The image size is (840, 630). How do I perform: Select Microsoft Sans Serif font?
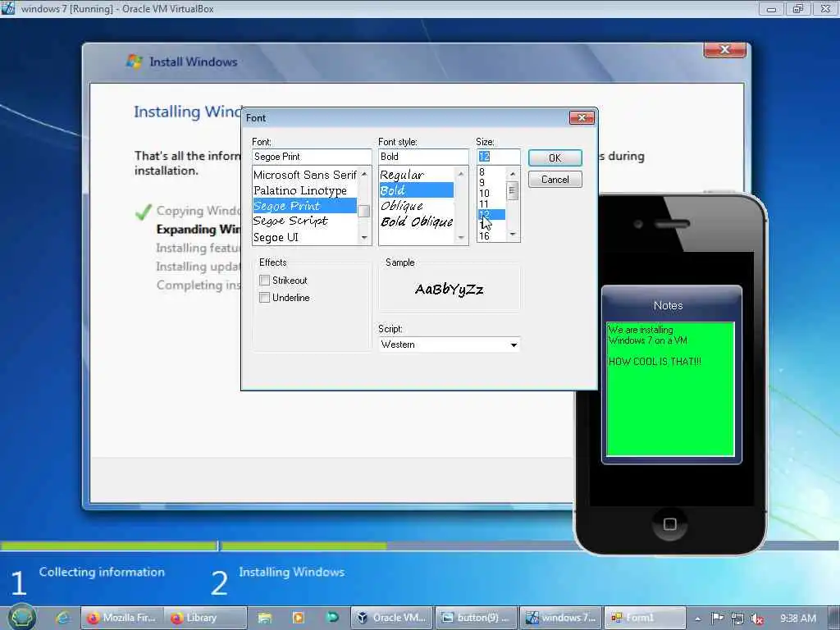305,175
